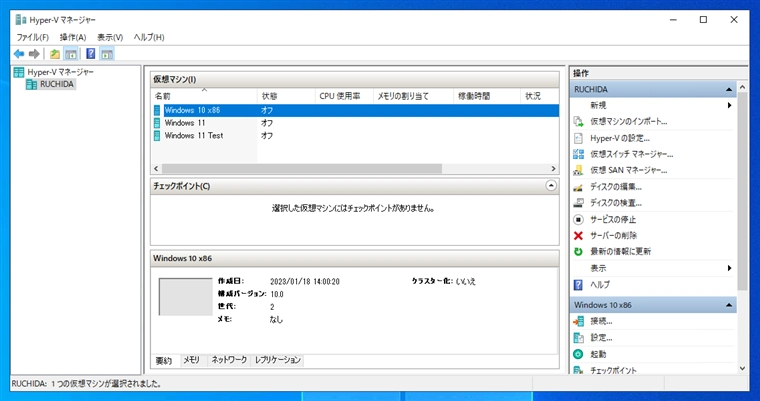Viewport: 760px width, 401px height.
Task: Click the 接続 connect icon
Action: point(578,321)
